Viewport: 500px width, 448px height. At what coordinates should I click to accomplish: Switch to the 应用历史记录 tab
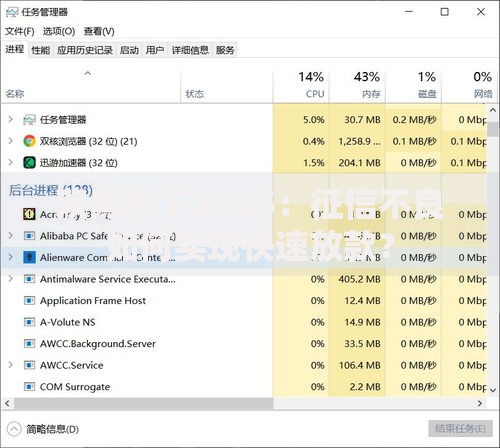[x=85, y=50]
